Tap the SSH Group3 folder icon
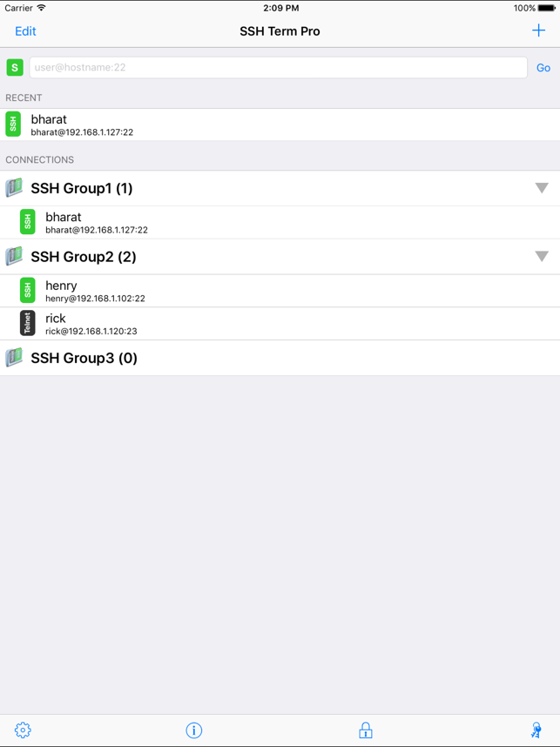This screenshot has width=560, height=747. (14, 357)
